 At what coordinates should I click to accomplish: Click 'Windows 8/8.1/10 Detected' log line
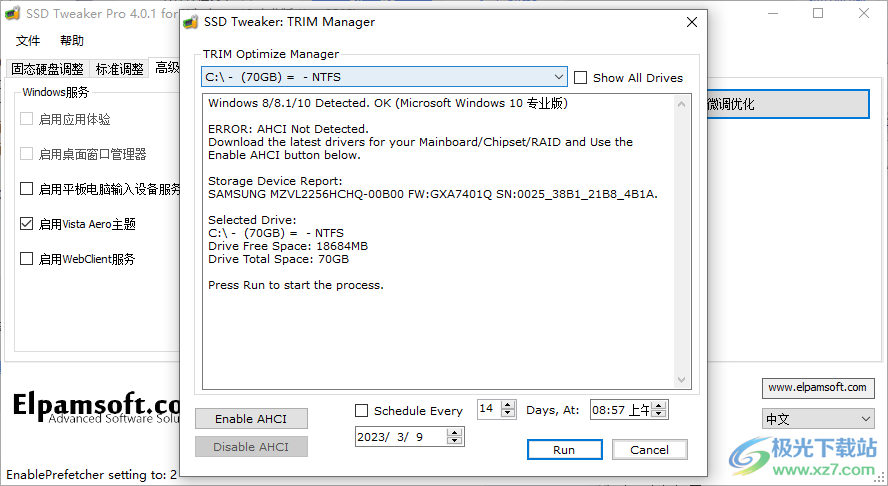point(388,103)
